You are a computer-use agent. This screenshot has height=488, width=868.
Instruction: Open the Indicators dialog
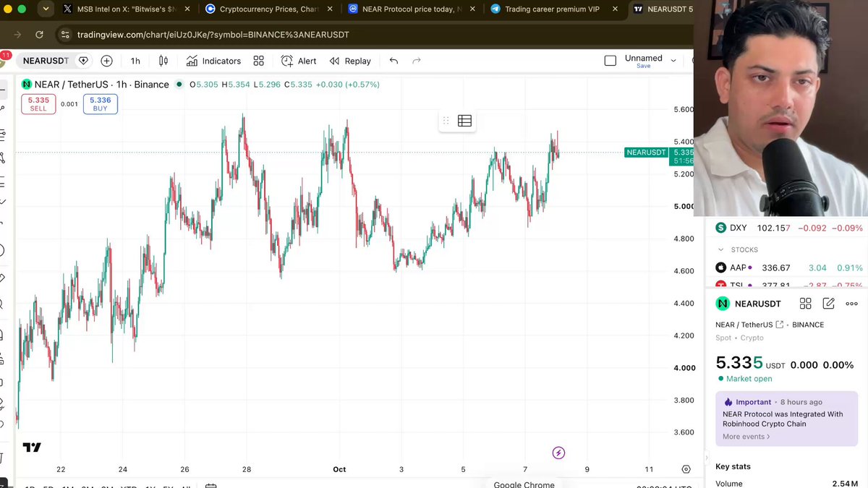tap(213, 61)
